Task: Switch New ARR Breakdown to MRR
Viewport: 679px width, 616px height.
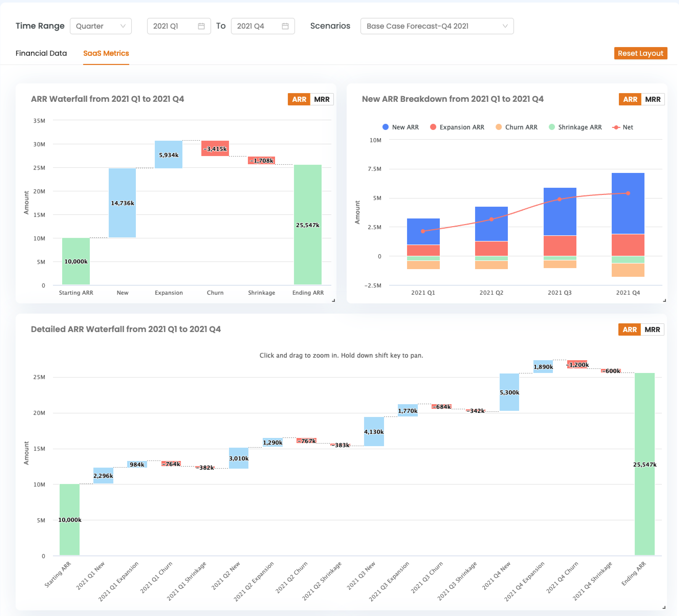Action: 652,99
